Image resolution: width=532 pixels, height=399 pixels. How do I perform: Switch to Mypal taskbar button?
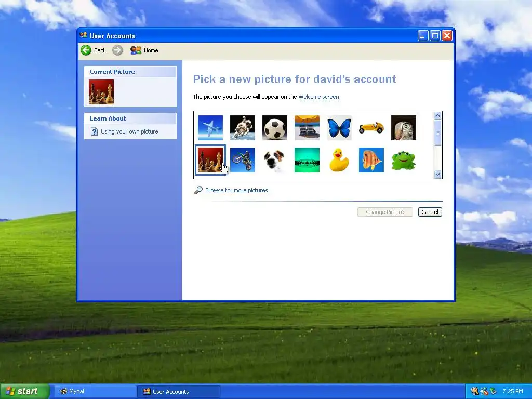96,392
